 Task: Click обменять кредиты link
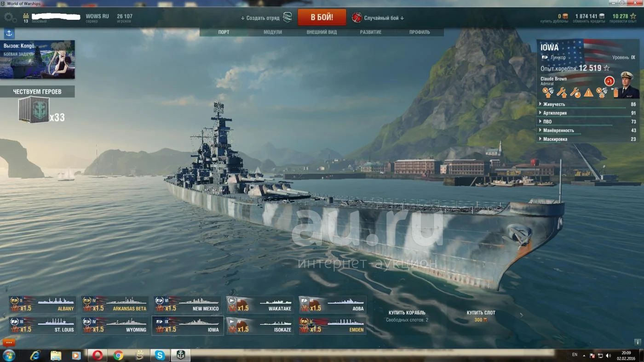pos(589,22)
